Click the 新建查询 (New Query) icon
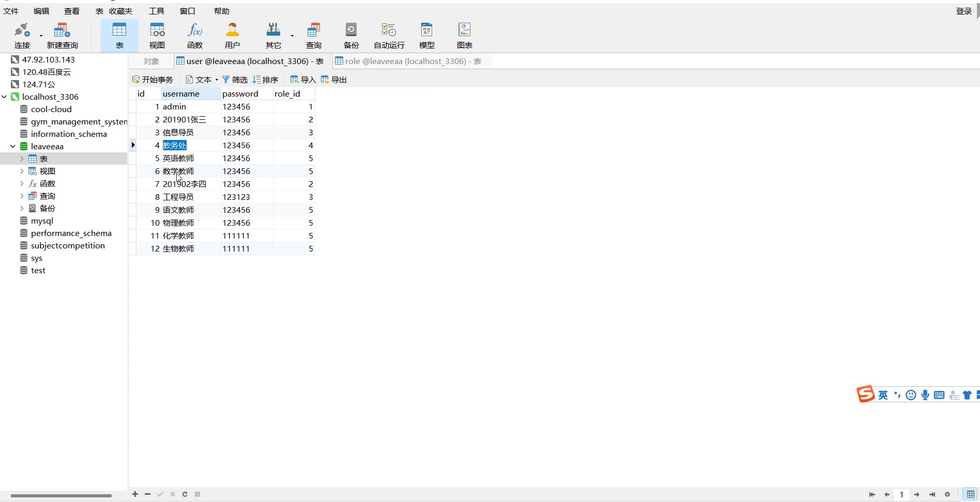The width and height of the screenshot is (980, 502). (62, 36)
